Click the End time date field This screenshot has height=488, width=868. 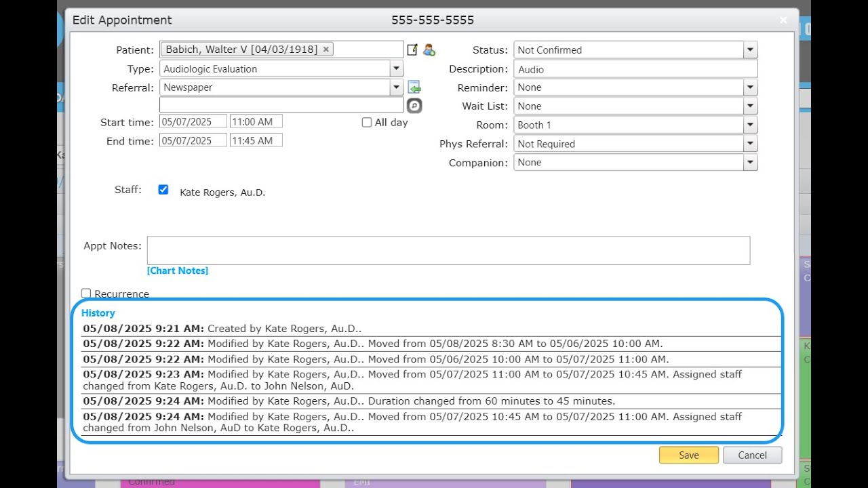pyautogui.click(x=193, y=140)
